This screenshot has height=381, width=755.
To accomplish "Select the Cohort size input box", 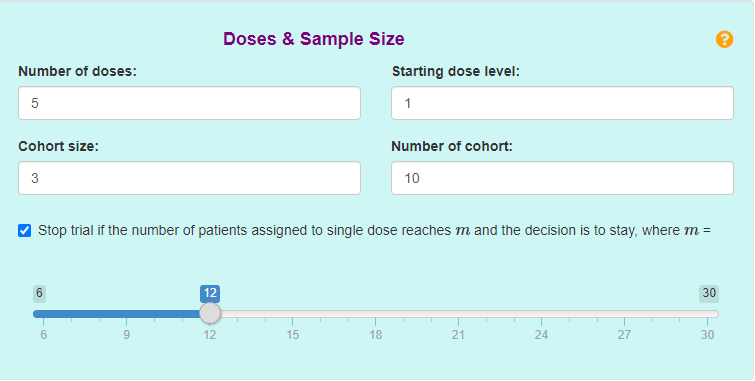I will click(x=189, y=178).
